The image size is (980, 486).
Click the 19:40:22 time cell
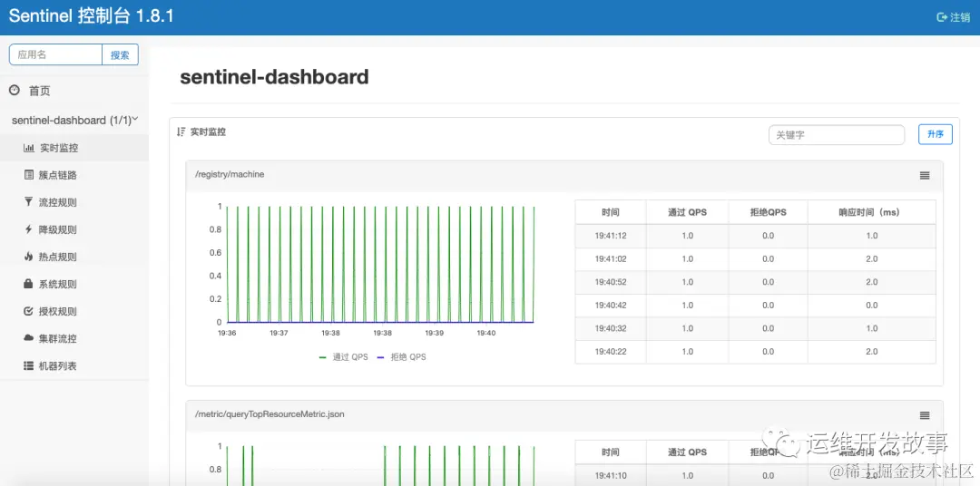click(x=611, y=351)
